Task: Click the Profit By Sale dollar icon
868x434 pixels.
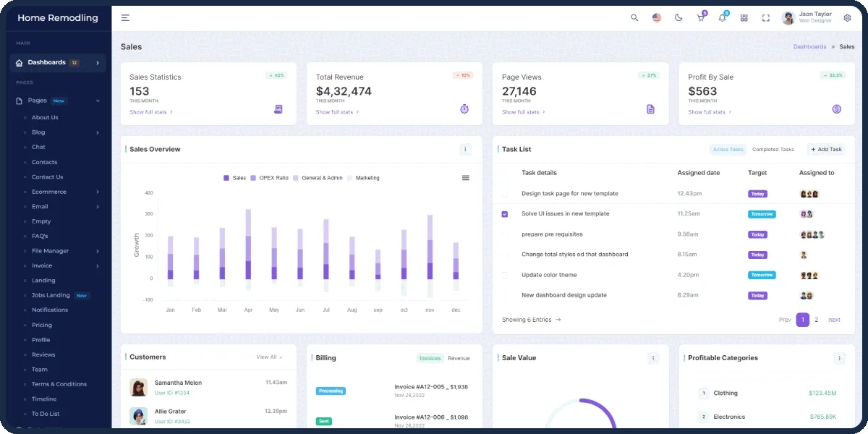Action: click(x=836, y=109)
